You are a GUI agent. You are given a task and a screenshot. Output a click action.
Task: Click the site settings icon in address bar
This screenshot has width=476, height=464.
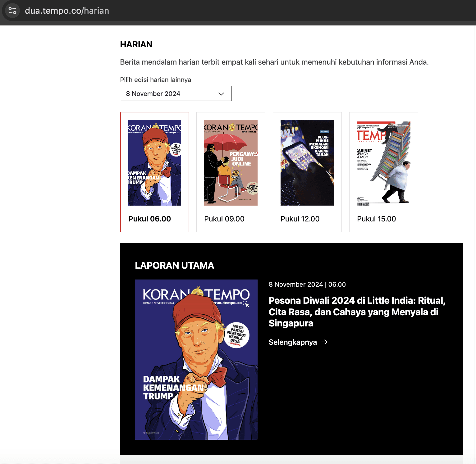(x=12, y=11)
